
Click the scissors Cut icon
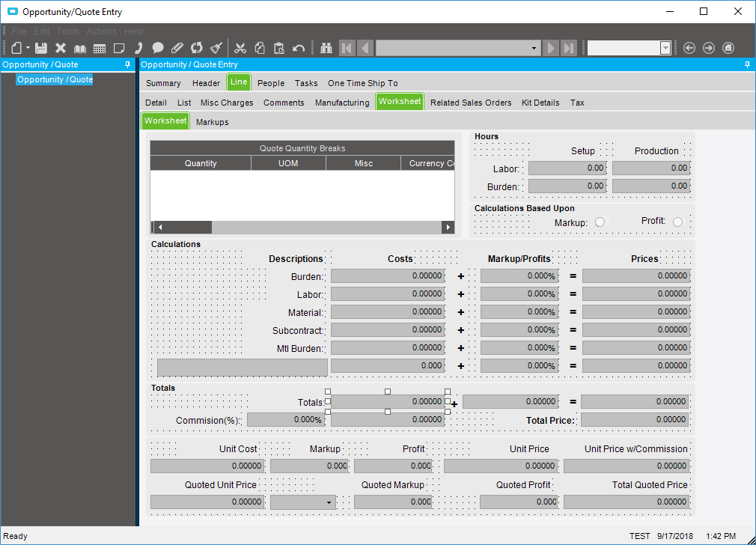[240, 48]
